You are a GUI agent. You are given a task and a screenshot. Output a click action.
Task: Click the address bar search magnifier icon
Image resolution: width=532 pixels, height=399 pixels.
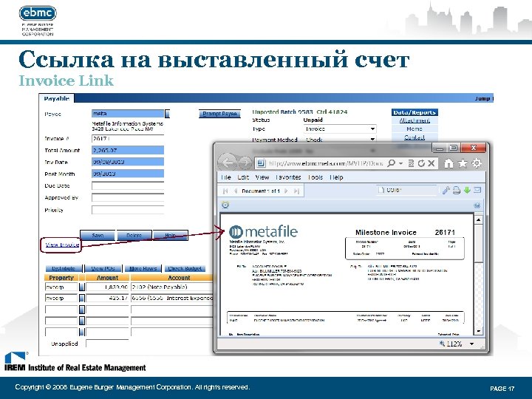[x=391, y=163]
